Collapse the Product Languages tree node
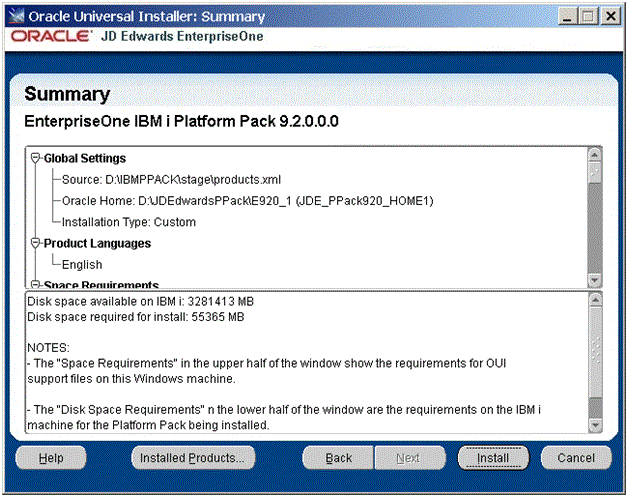 click(x=36, y=243)
